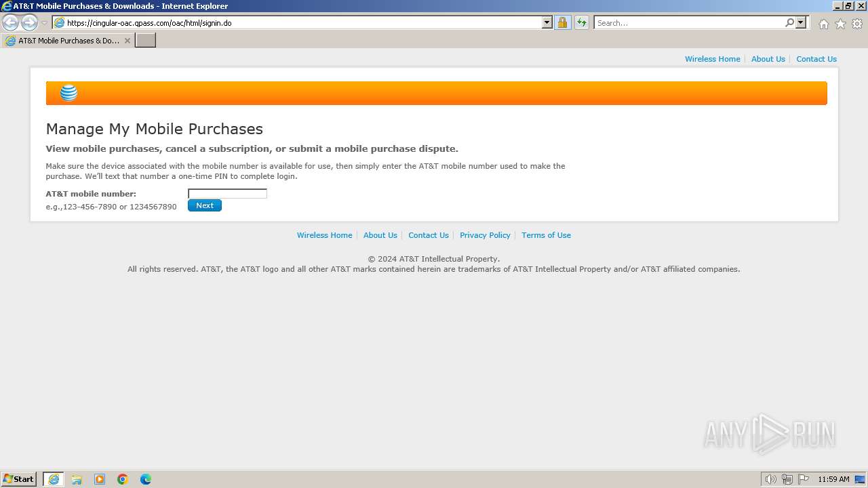Expand the address bar autocomplete dropdown
This screenshot has width=868, height=488.
pos(547,23)
